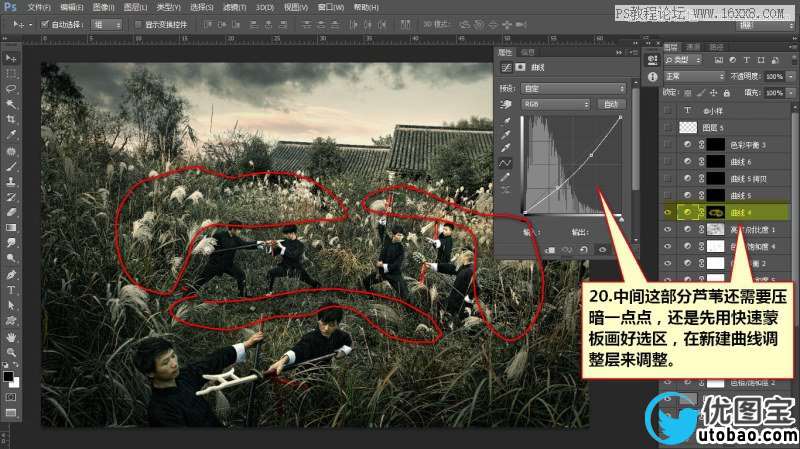Open the RGB channel dropdown

pyautogui.click(x=555, y=104)
